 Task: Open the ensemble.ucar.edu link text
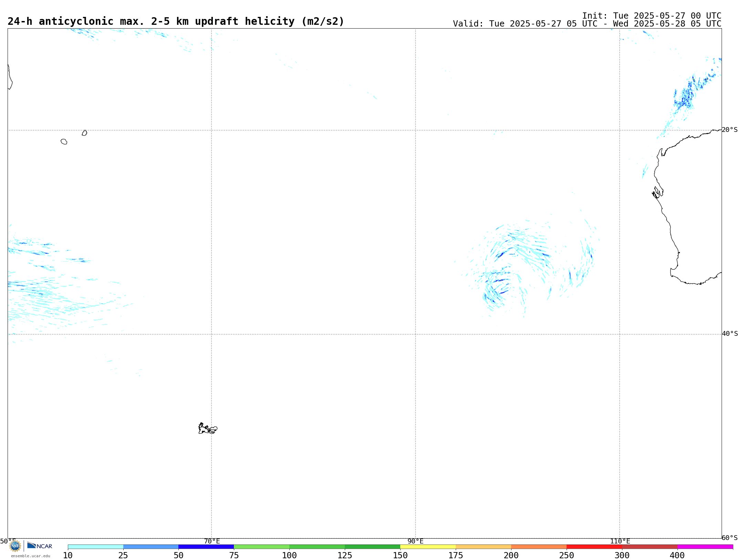31,556
